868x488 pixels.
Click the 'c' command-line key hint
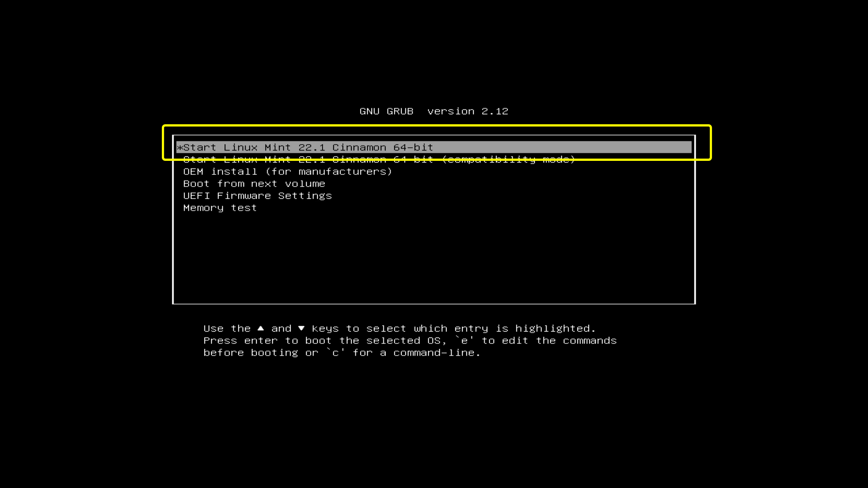[x=335, y=352]
